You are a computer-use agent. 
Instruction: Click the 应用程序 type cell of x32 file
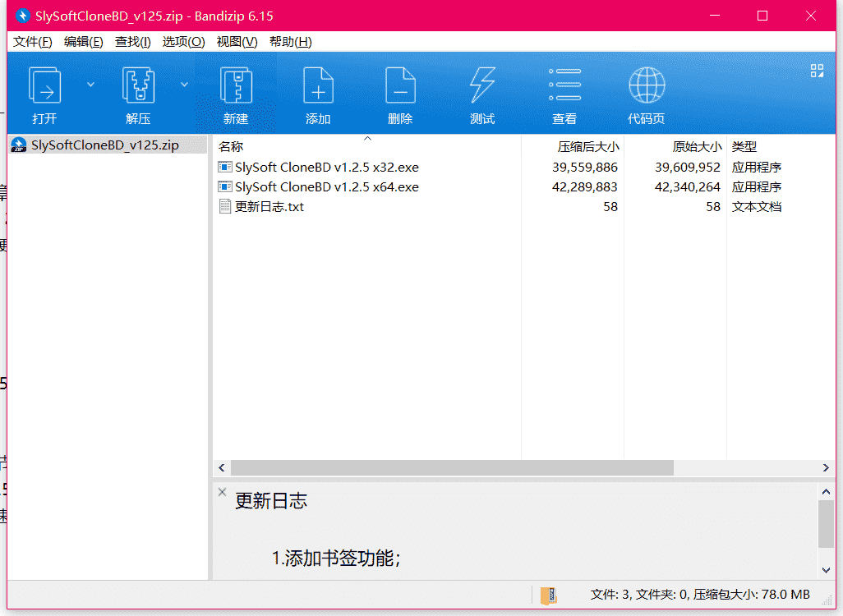pyautogui.click(x=757, y=168)
